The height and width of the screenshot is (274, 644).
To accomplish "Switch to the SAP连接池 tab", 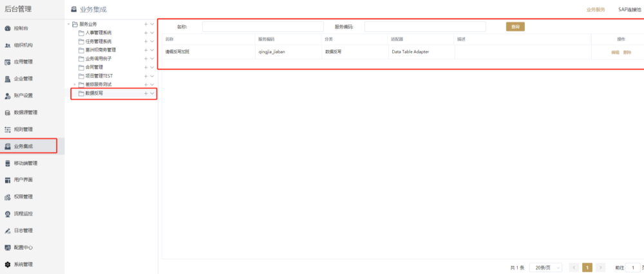I will click(x=630, y=10).
